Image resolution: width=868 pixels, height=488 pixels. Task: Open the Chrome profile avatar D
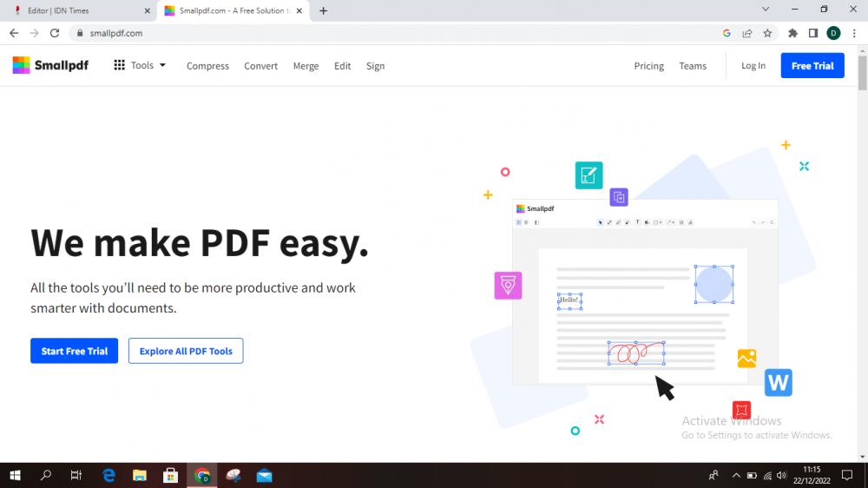[833, 33]
